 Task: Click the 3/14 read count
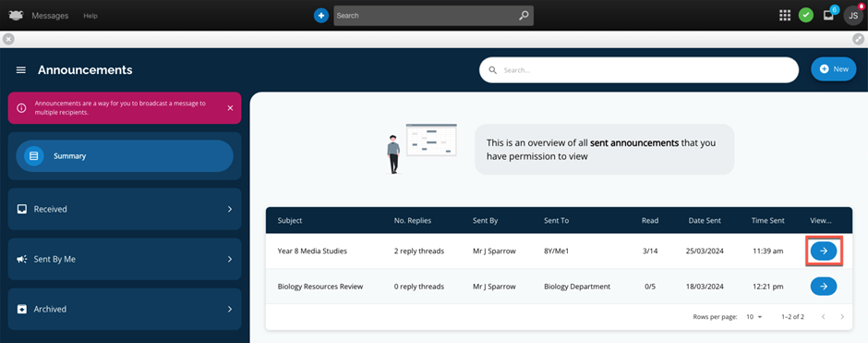pos(650,251)
